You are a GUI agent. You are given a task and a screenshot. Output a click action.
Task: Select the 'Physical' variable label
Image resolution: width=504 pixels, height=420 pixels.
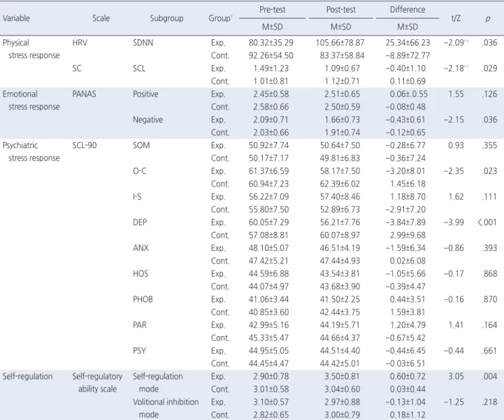[16, 43]
